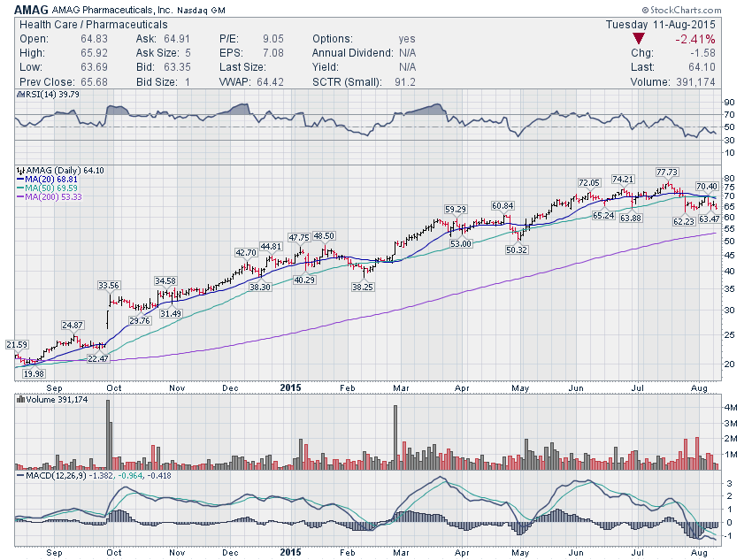Click the 59.29 price high label
Image resolution: width=752 pixels, height=560 pixels.
(455, 209)
